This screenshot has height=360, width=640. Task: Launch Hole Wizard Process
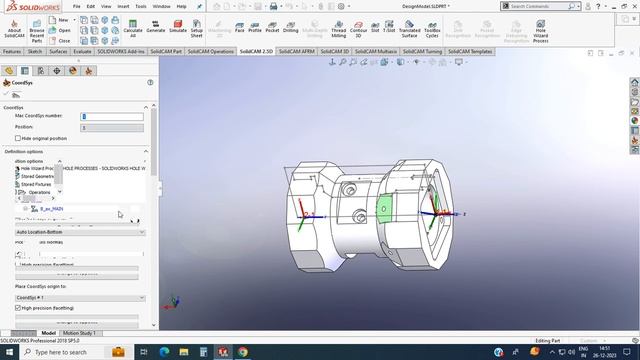540,31
